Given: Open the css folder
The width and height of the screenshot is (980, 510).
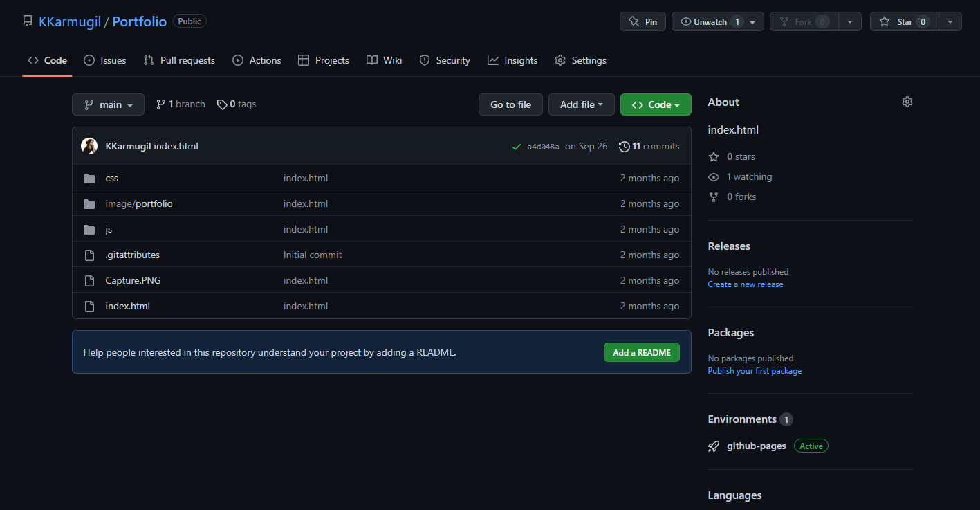Looking at the screenshot, I should (112, 179).
